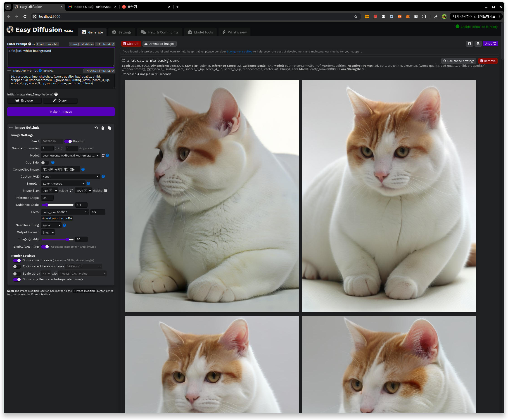Open the Sampler dropdown
The width and height of the screenshot is (508, 420).
[63, 184]
